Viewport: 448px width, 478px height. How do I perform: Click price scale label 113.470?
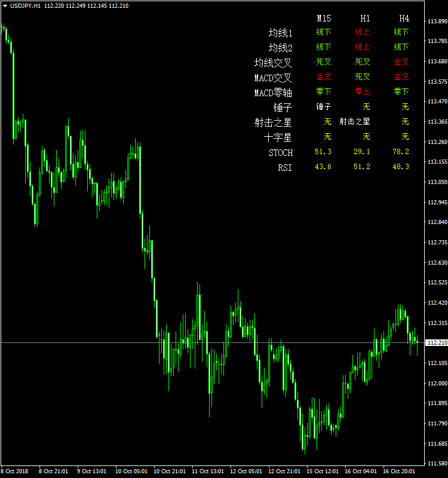[x=437, y=101]
